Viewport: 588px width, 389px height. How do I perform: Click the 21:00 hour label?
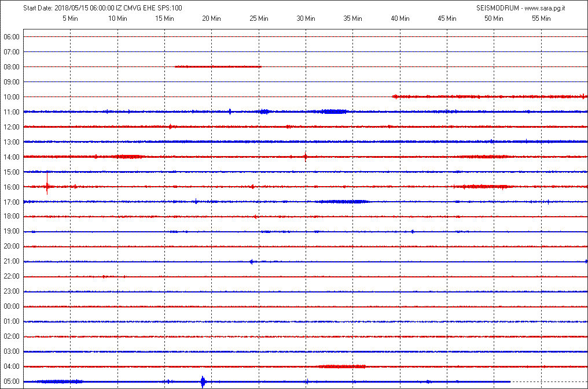[x=12, y=261]
